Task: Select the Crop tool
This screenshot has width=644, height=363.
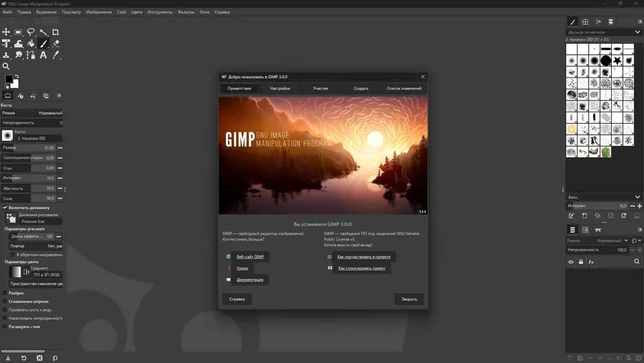Action: click(x=55, y=32)
